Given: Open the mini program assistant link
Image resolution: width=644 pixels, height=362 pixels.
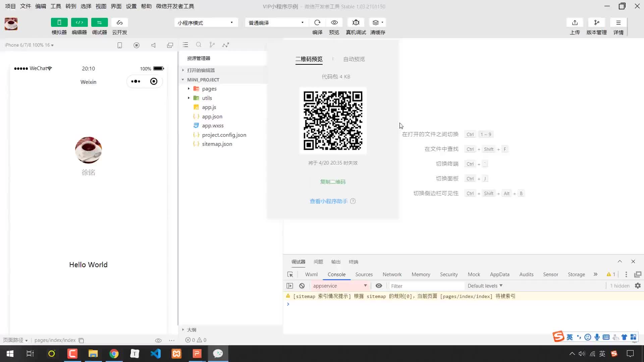Looking at the screenshot, I should pos(328,201).
